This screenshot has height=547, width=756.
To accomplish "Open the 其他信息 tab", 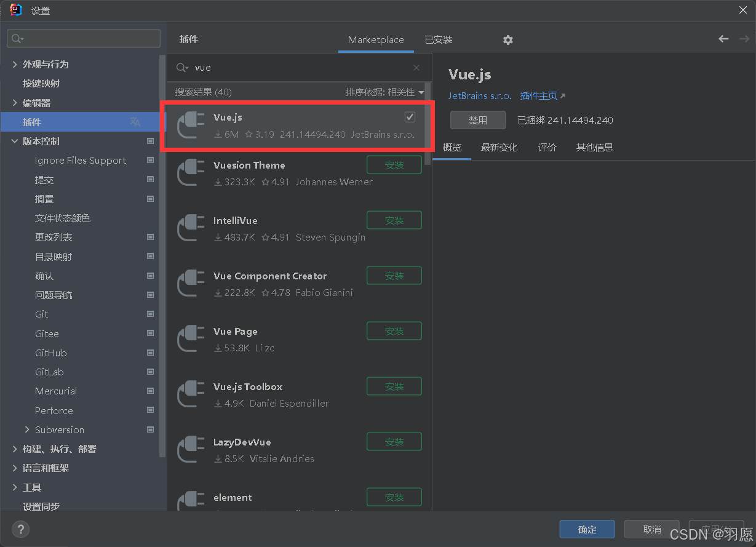I will pyautogui.click(x=594, y=147).
